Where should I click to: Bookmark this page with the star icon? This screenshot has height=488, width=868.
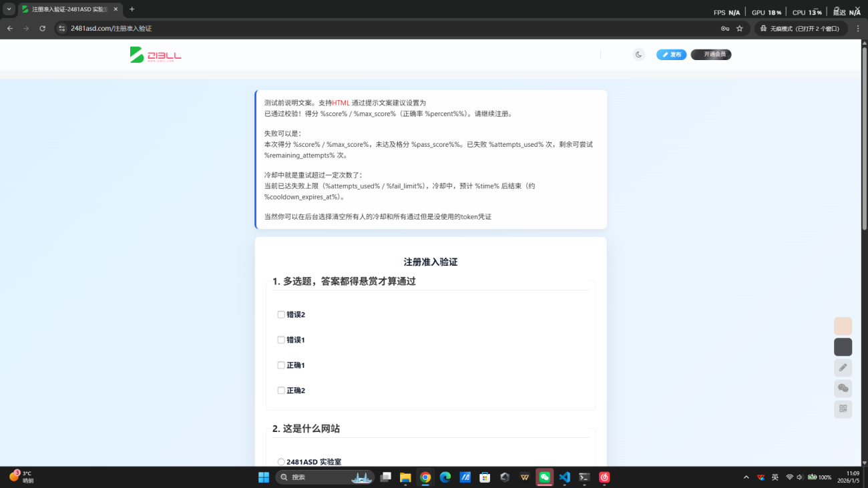point(739,29)
